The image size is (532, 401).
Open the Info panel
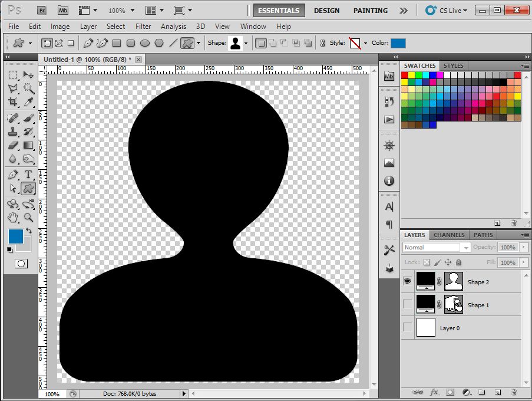click(x=388, y=181)
